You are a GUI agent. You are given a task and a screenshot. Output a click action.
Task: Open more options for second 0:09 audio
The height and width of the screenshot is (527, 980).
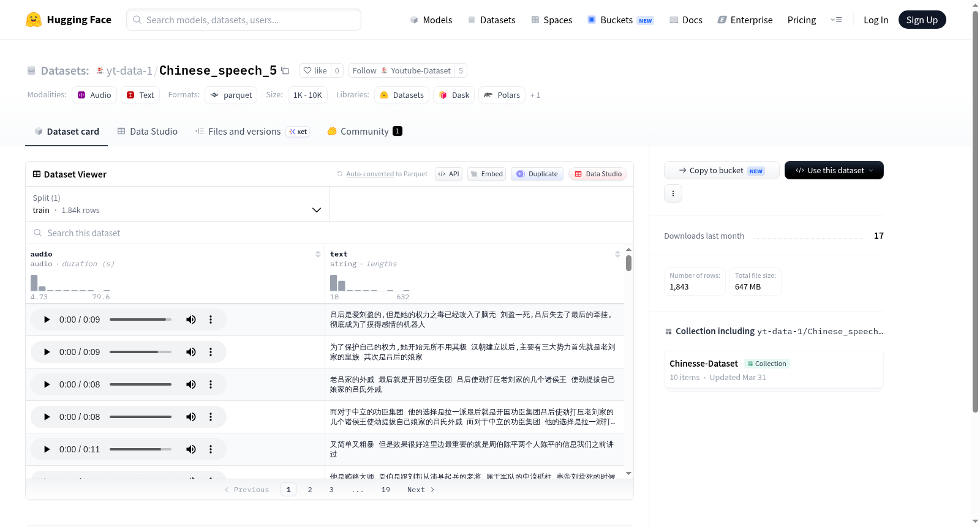[x=211, y=352]
